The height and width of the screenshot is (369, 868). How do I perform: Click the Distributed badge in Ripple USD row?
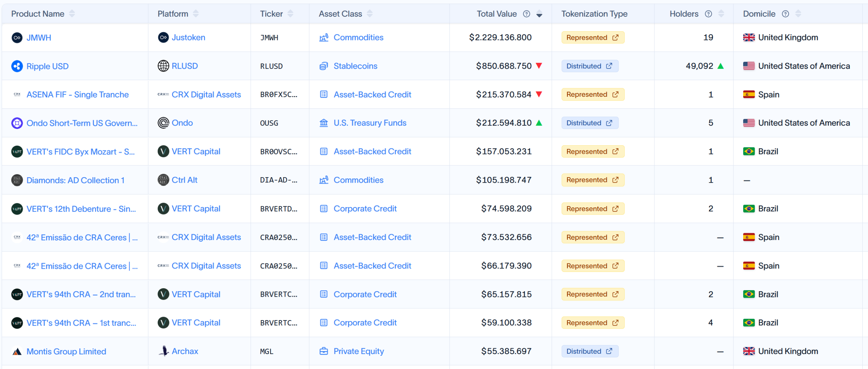pos(590,66)
